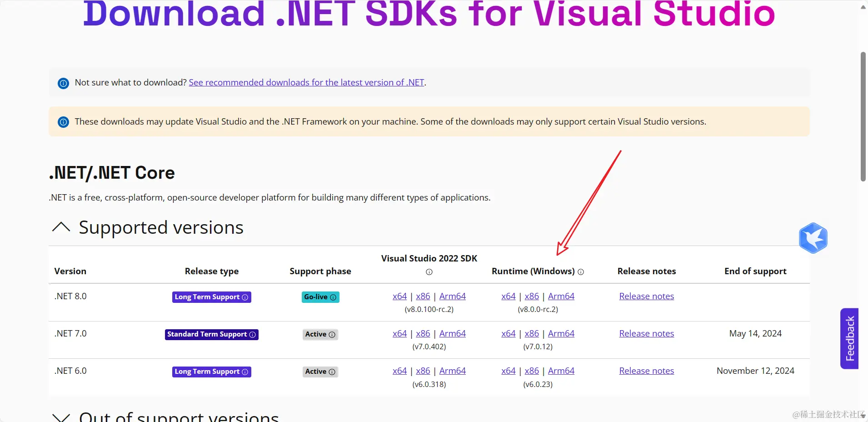Click the .NET 8.0 Long Term Support badge
Screen dimensions: 868x422
tap(212, 297)
